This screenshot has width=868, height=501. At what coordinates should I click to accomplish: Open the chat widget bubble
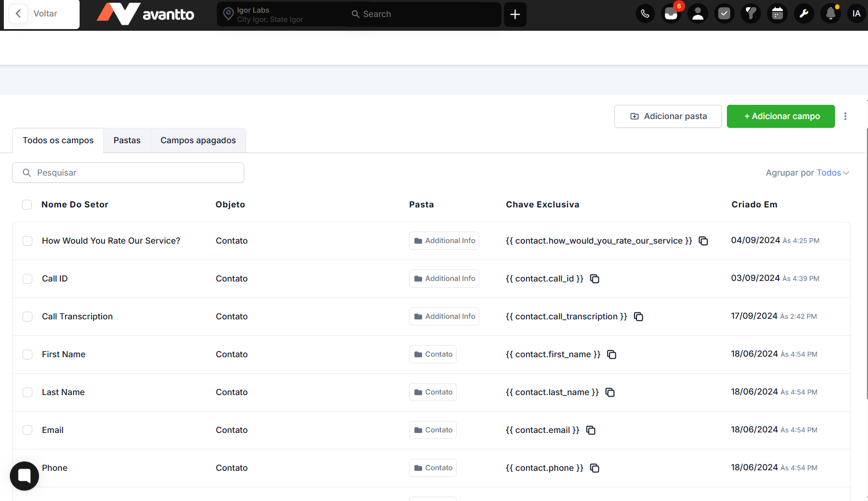pyautogui.click(x=24, y=476)
